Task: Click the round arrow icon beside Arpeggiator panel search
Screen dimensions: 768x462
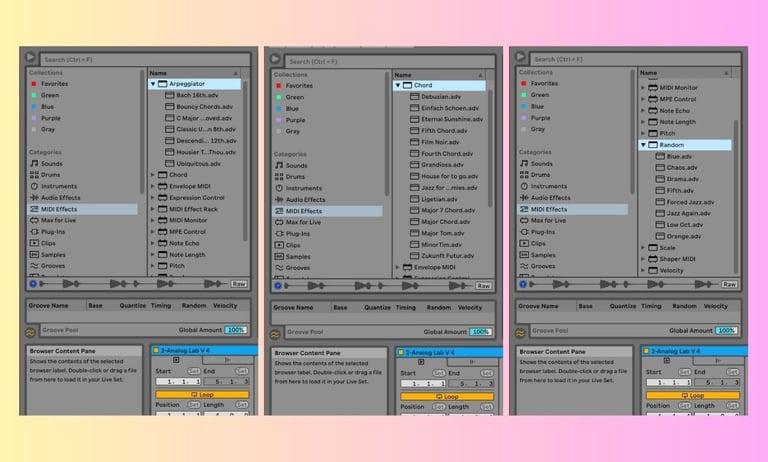Action: click(x=30, y=57)
